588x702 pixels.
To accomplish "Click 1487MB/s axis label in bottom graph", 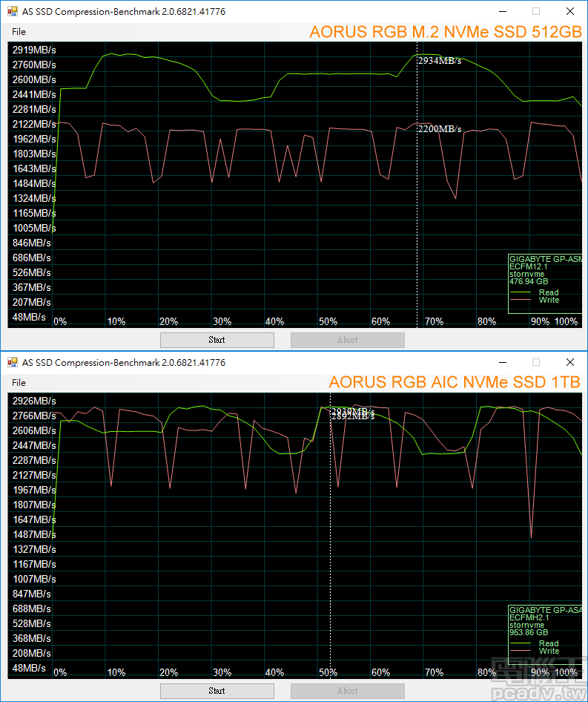I will click(x=34, y=534).
